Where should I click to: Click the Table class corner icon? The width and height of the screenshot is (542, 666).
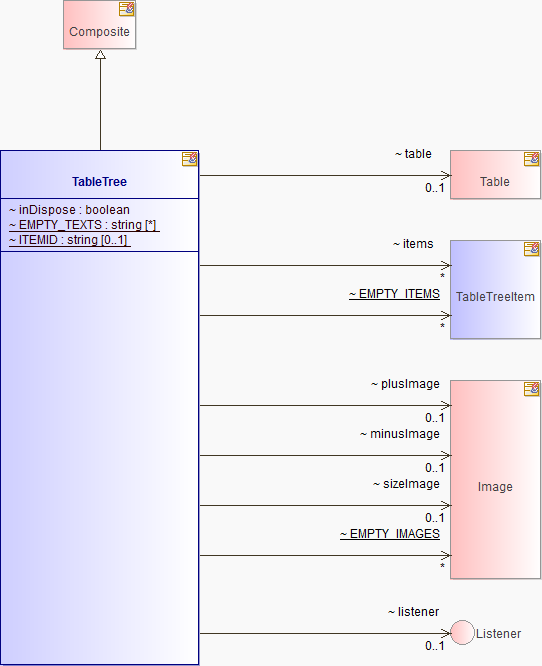pyautogui.click(x=531, y=159)
